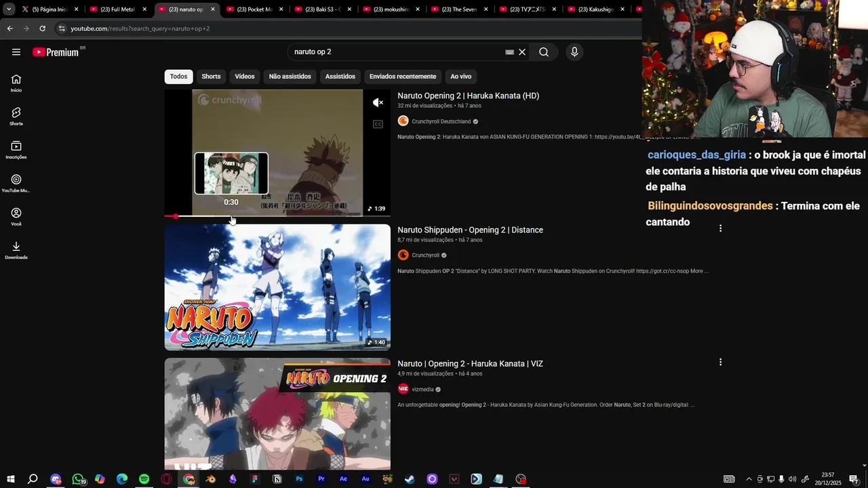Open WhatsApp from the taskbar

click(x=78, y=479)
